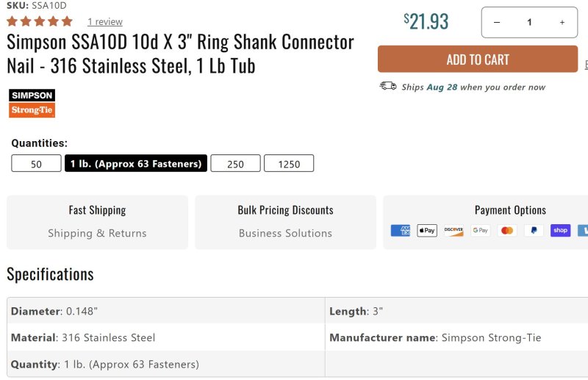The height and width of the screenshot is (380, 588).
Task: Increase quantity with the plus button
Action: (x=562, y=23)
